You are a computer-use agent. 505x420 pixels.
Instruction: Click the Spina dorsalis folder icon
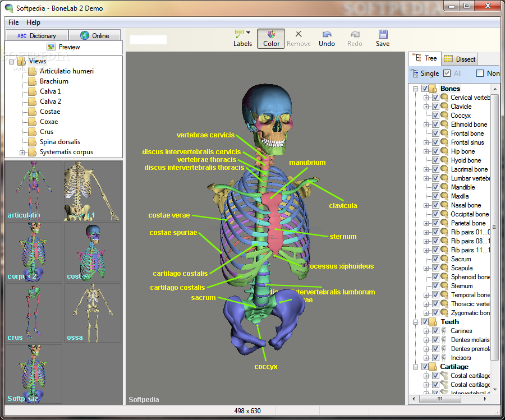click(32, 142)
